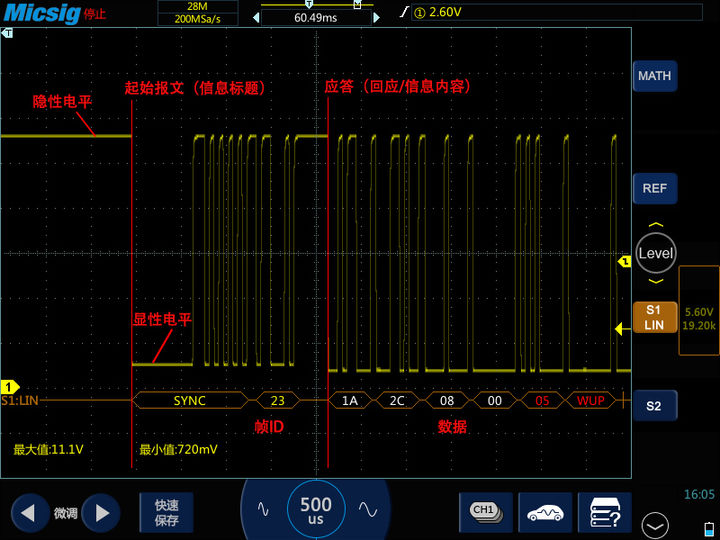The image size is (720, 540).
Task: Tap the trigger position T marker top-left
Action: coord(7,33)
